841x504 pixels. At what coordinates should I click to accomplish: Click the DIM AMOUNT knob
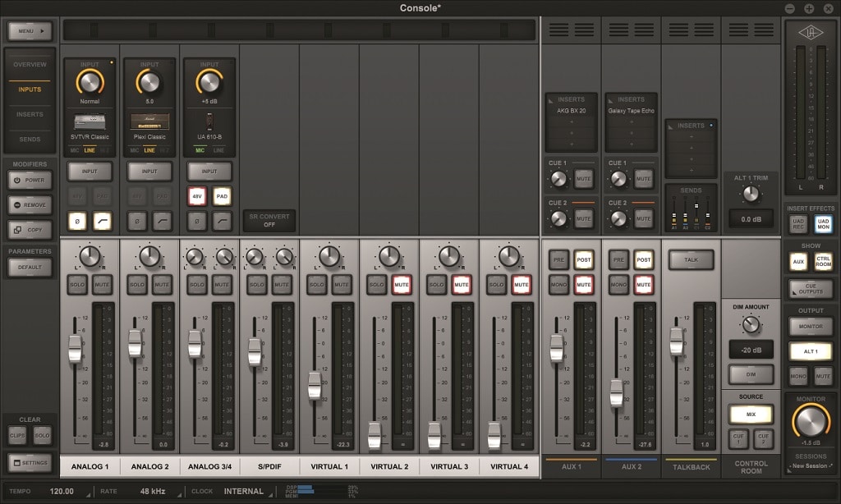pos(751,324)
